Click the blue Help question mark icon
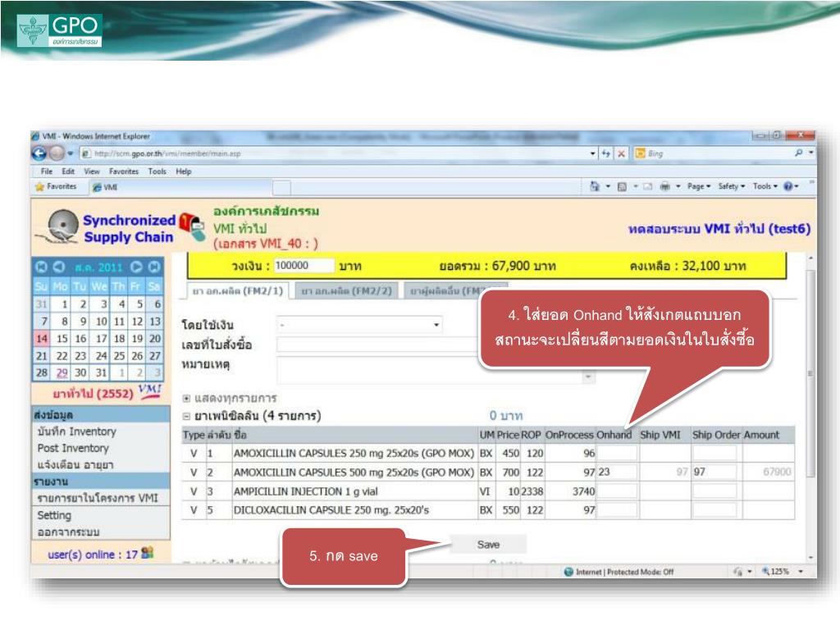The image size is (840, 630). point(788,186)
